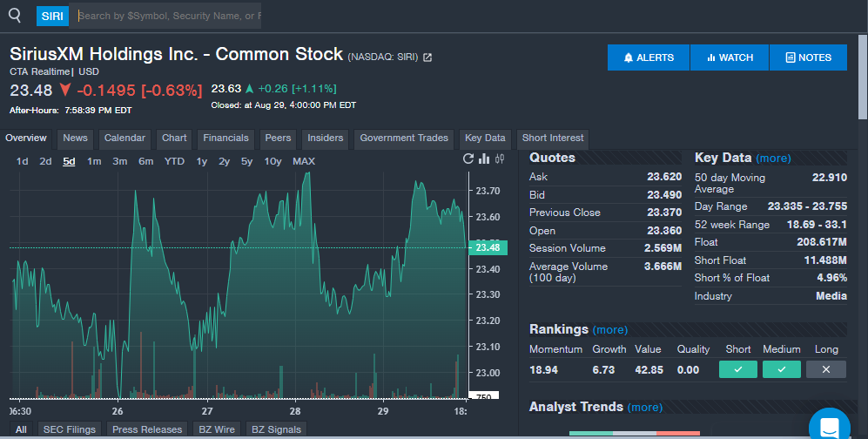This screenshot has height=439, width=868.
Task: Open the Calendar tab
Action: (x=124, y=138)
